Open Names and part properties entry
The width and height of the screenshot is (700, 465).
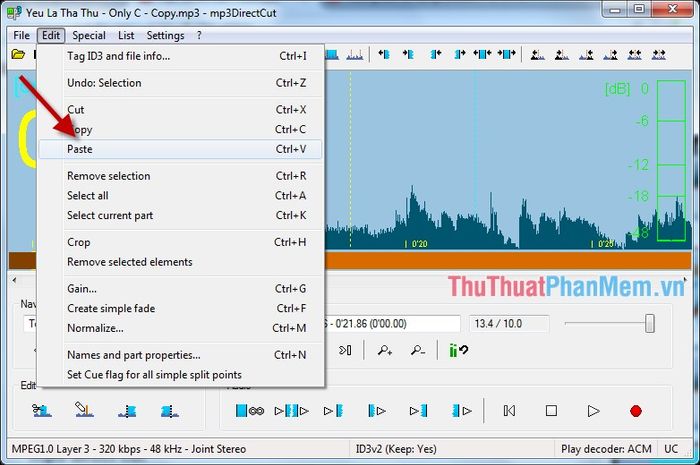(180, 355)
